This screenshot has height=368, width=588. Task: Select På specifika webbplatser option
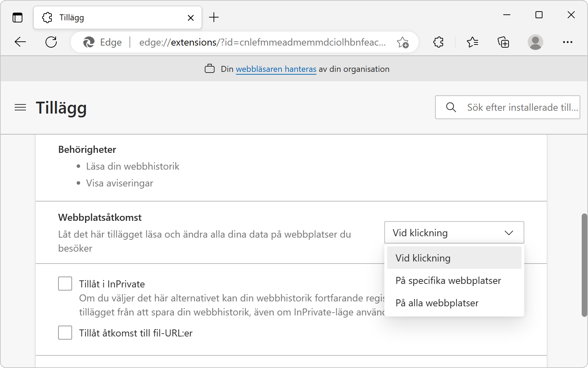point(454,280)
